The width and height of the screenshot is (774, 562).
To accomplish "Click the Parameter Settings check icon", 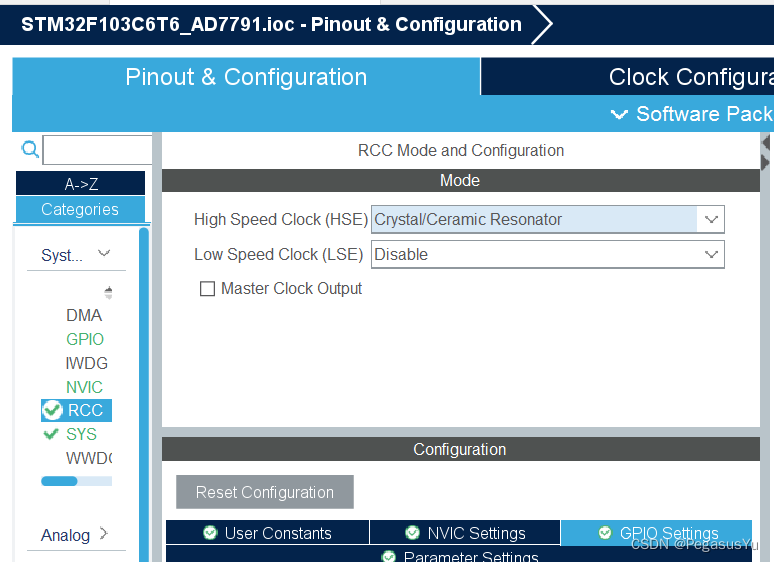I will tap(389, 557).
